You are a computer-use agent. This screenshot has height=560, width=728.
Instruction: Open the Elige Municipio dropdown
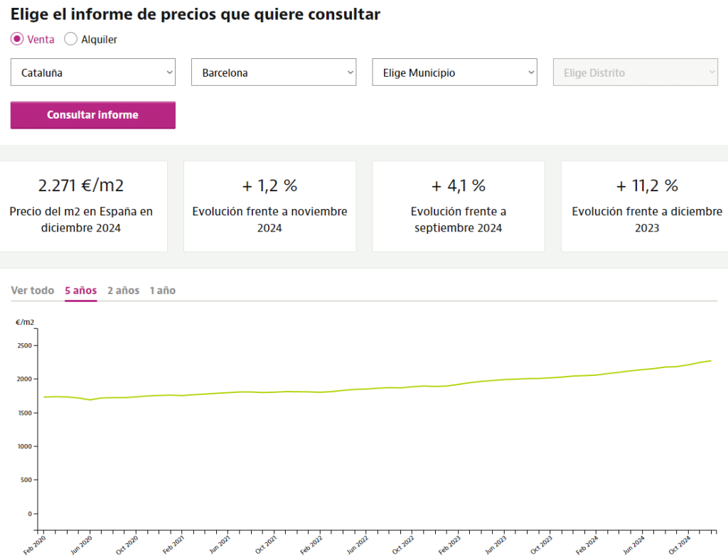coord(454,72)
